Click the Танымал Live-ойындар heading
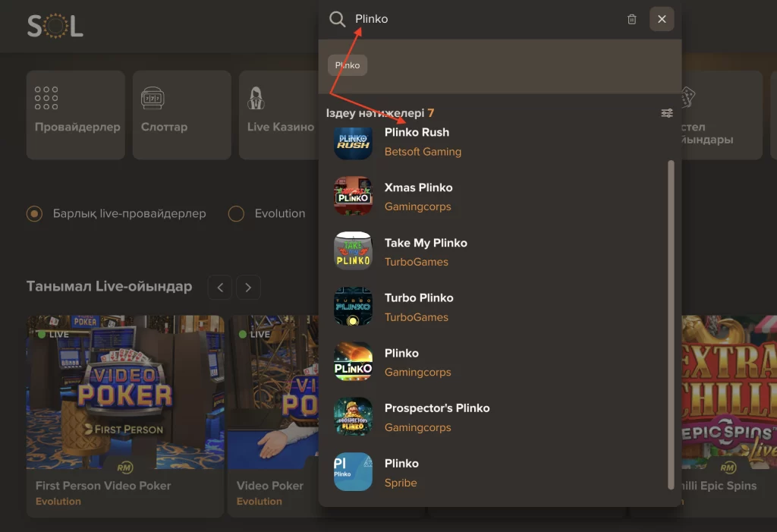The height and width of the screenshot is (532, 777). pyautogui.click(x=109, y=287)
